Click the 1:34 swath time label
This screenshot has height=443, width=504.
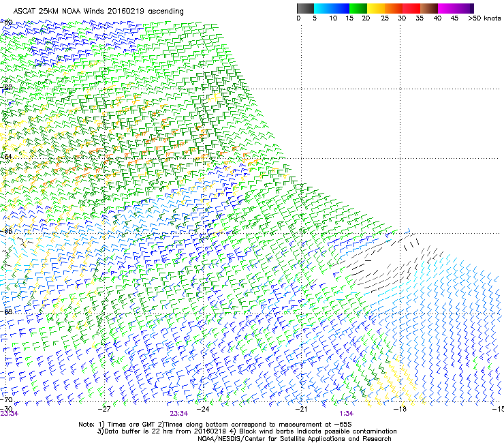point(347,414)
